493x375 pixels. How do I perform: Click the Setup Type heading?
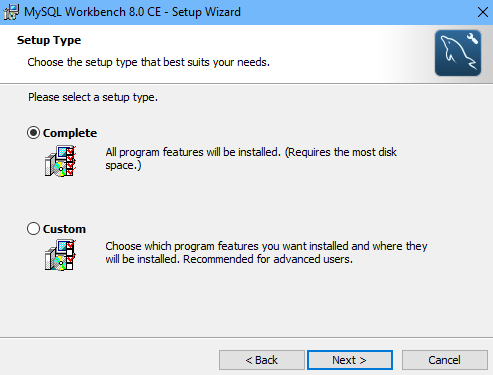pos(49,40)
